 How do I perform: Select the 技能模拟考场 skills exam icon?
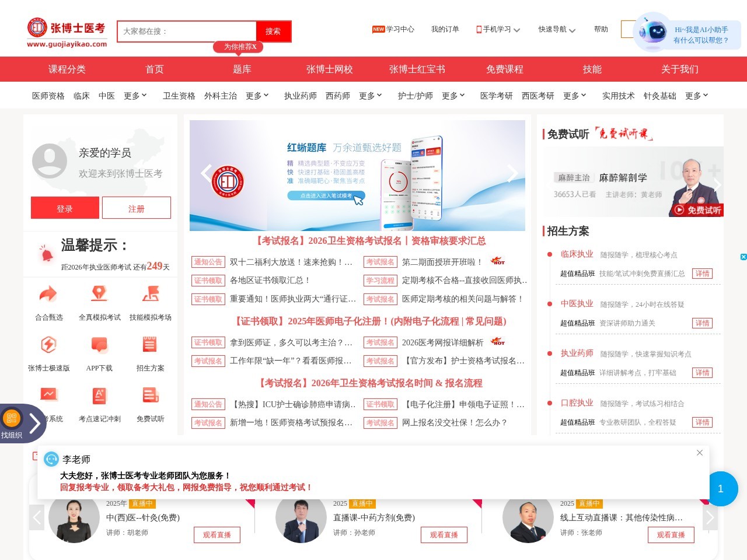click(x=150, y=301)
